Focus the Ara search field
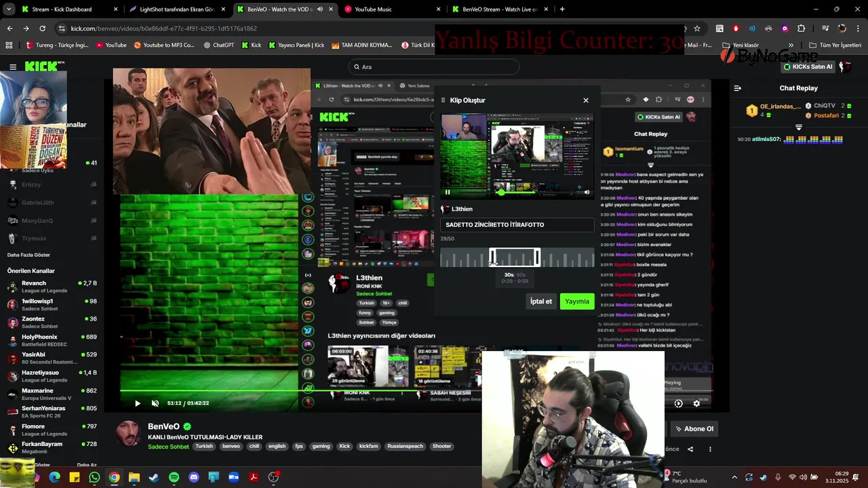 point(434,66)
